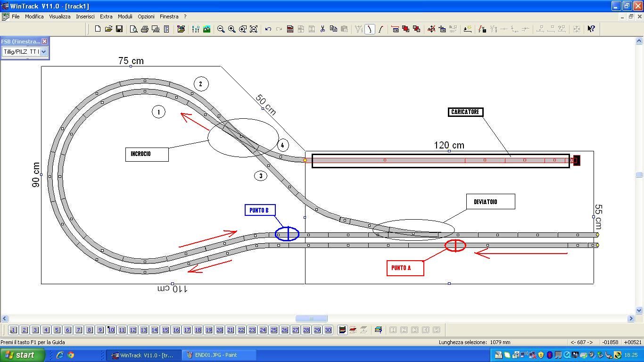Restore the inner document window

tap(631, 16)
